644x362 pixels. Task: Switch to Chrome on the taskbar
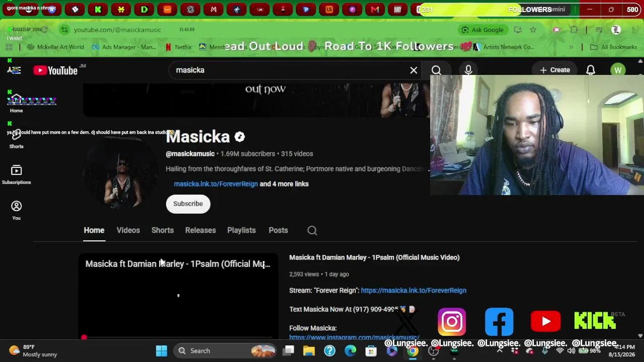412,351
